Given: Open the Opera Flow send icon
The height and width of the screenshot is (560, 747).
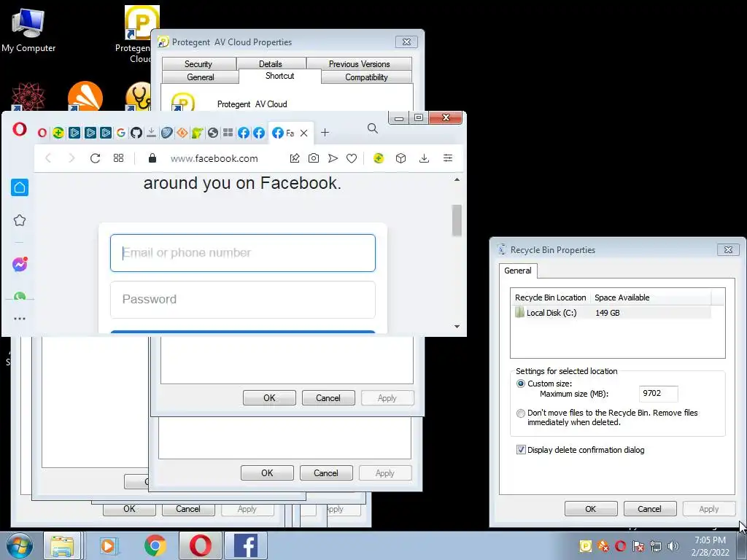Looking at the screenshot, I should coord(333,158).
